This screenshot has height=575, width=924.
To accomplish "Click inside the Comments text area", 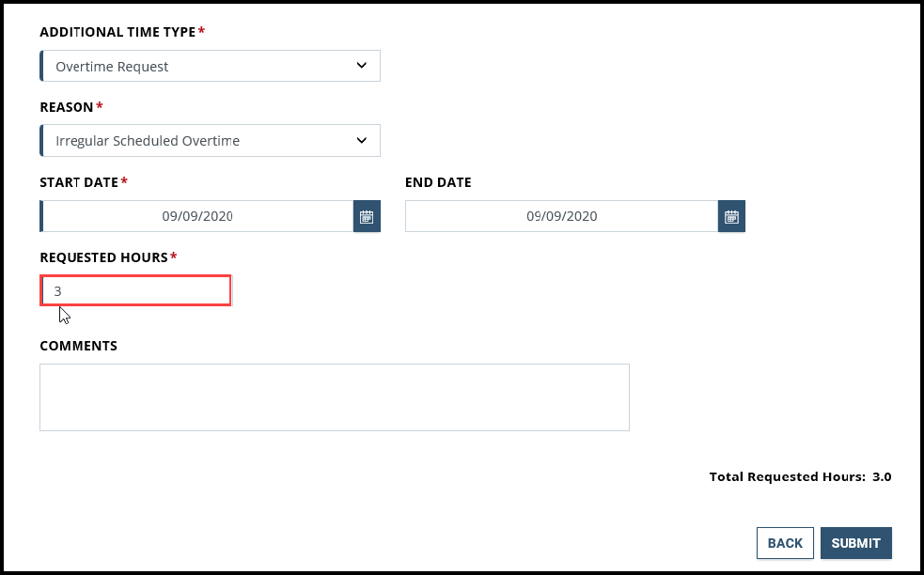I will (334, 395).
